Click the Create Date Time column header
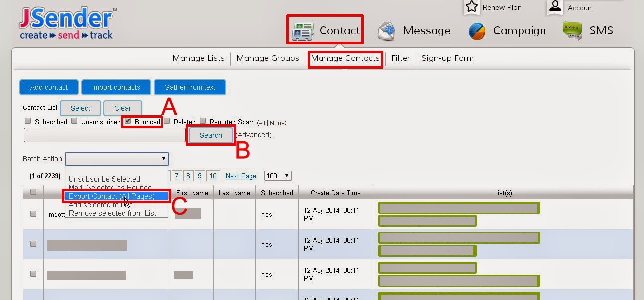The image size is (644, 300). tap(335, 193)
